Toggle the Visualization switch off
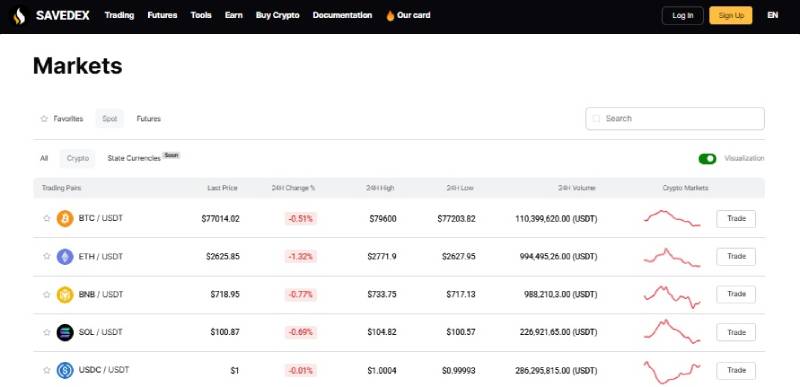Viewport: 800px width, 387px height. (707, 159)
